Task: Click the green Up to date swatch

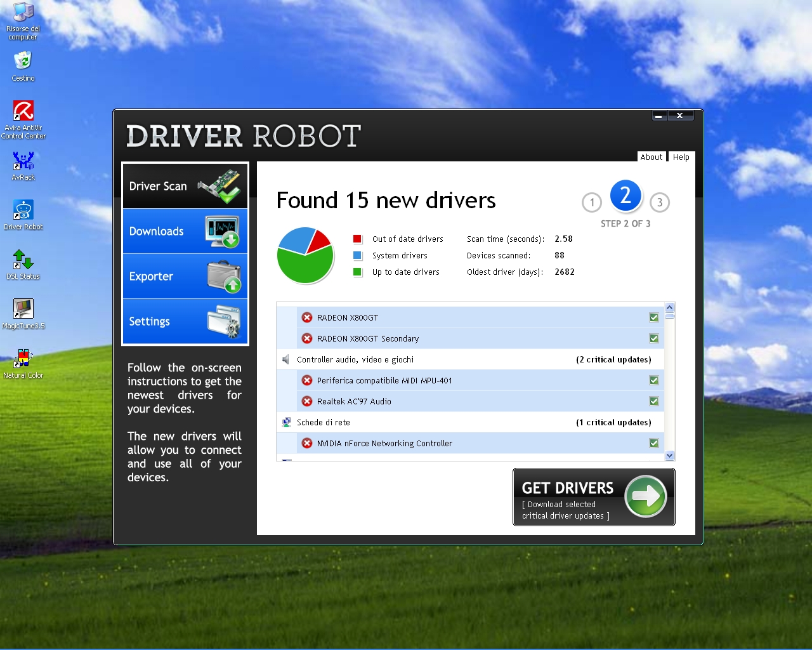Action: tap(358, 272)
